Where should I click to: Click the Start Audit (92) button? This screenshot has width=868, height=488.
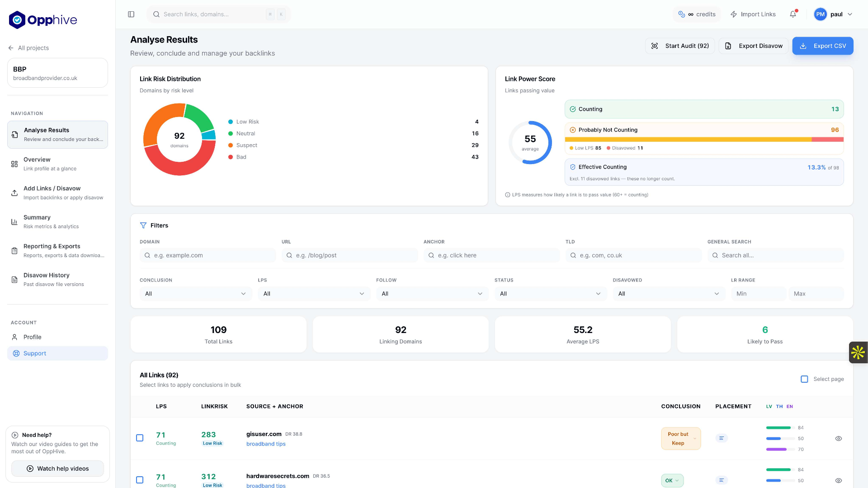[680, 46]
